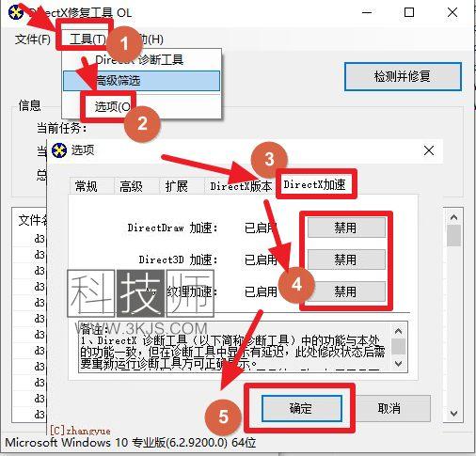This screenshot has width=476, height=456.
Task: Click the 已启用 status for Direct3D 加速
Action: coord(261,259)
